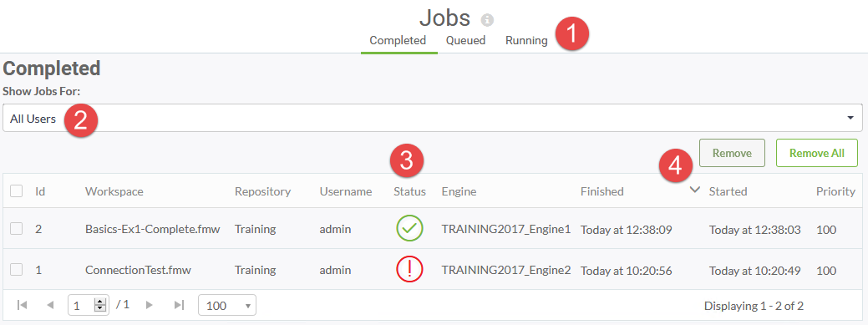
Task: Go to last page of results
Action: click(x=178, y=304)
